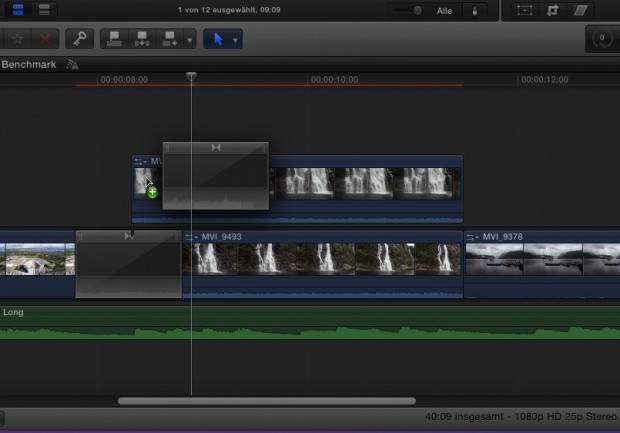Mark clip as favorite with star
Screen dimensions: 620x433
18,39
